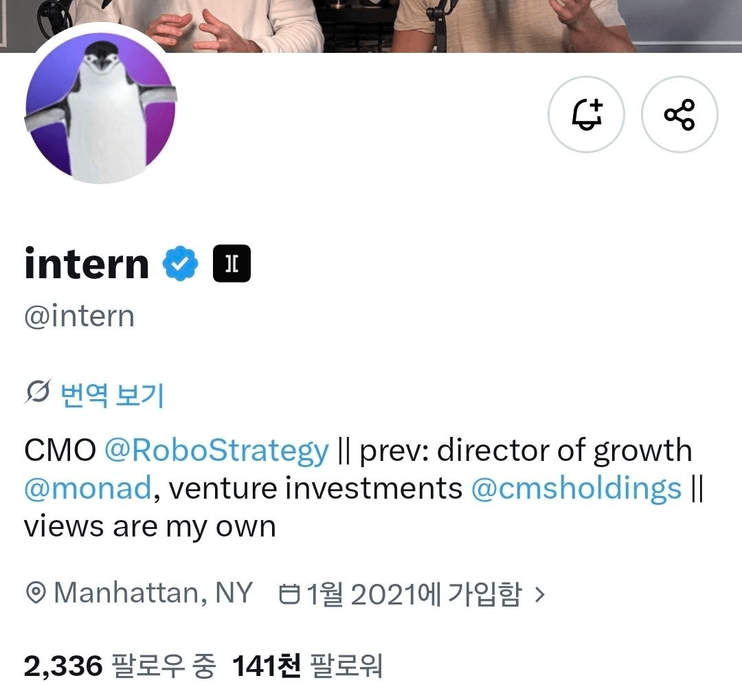This screenshot has height=700, width=742.
Task: Expand the join date chevron arrow
Action: [539, 594]
